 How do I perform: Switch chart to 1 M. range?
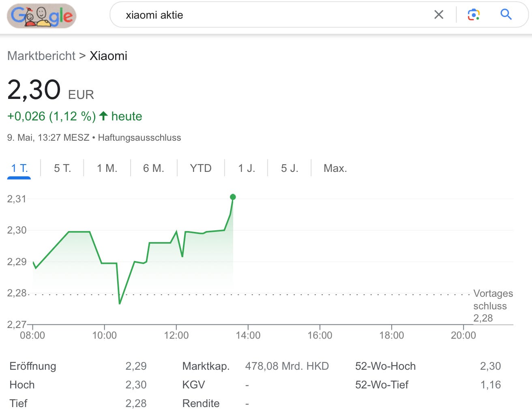pyautogui.click(x=107, y=168)
